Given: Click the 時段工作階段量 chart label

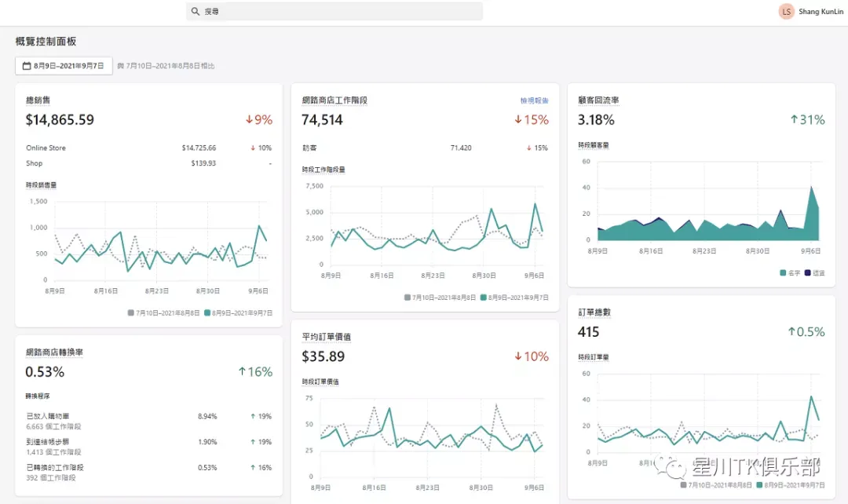Looking at the screenshot, I should (323, 170).
